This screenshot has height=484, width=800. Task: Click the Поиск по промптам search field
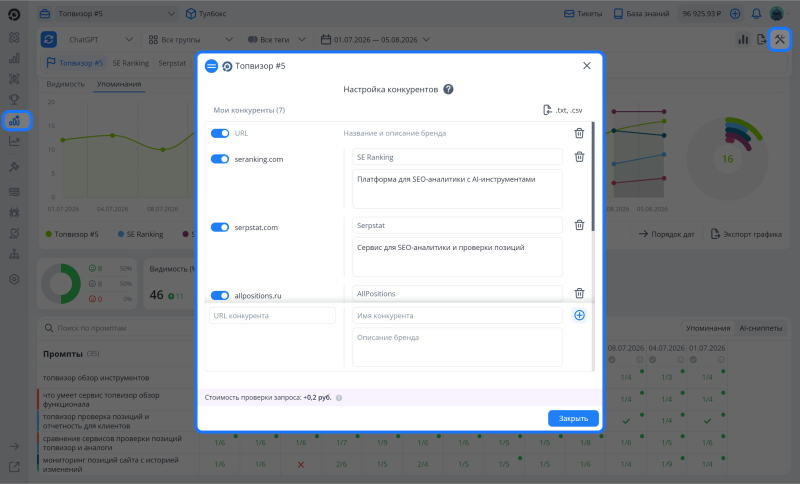[117, 328]
